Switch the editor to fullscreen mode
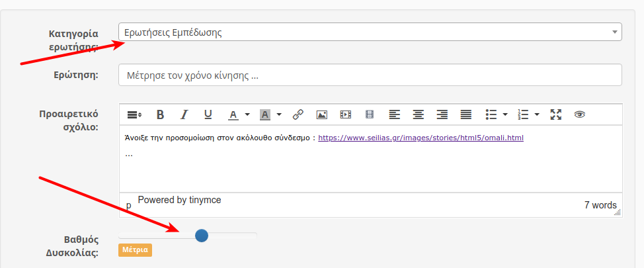This screenshot has height=268, width=644. [x=555, y=114]
